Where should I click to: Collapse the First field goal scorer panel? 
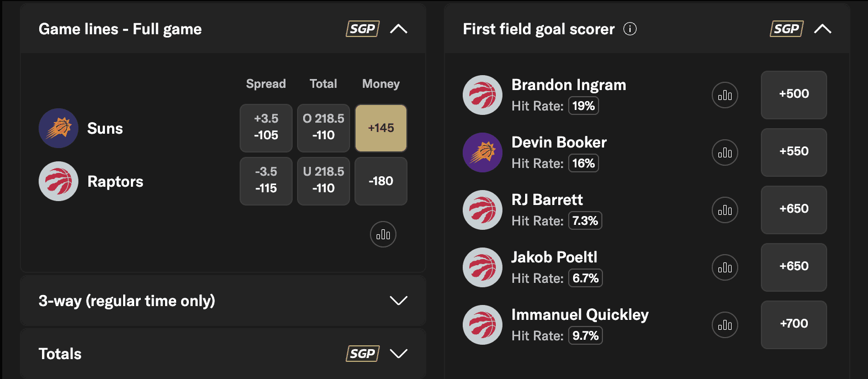coord(823,29)
